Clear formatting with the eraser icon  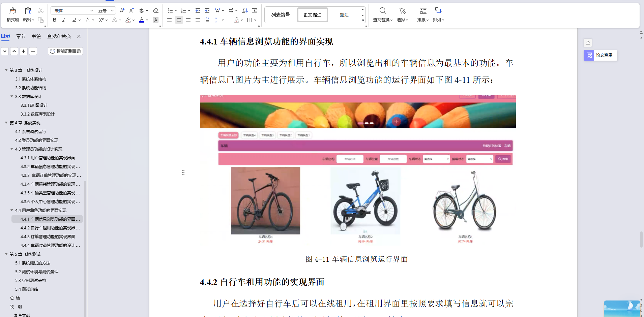tap(155, 11)
